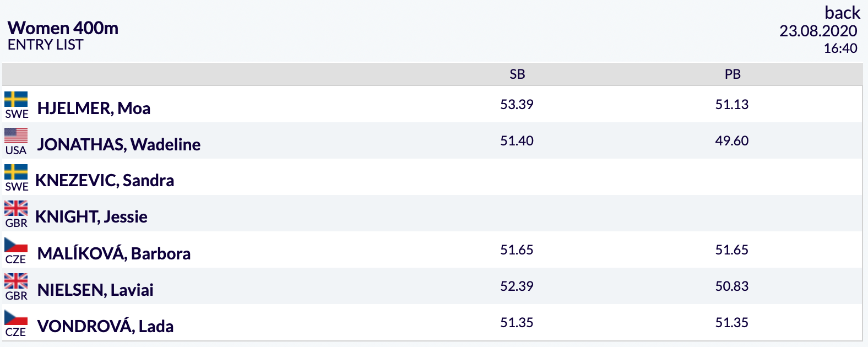Open MALÍKOVÁ, Barbora profile
Image resolution: width=868 pixels, height=347 pixels.
click(x=114, y=253)
